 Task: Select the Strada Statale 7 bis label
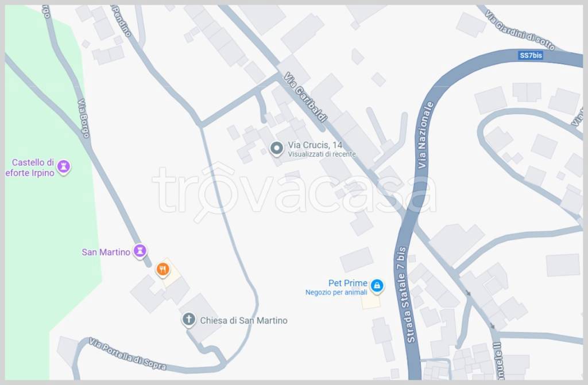click(406, 295)
